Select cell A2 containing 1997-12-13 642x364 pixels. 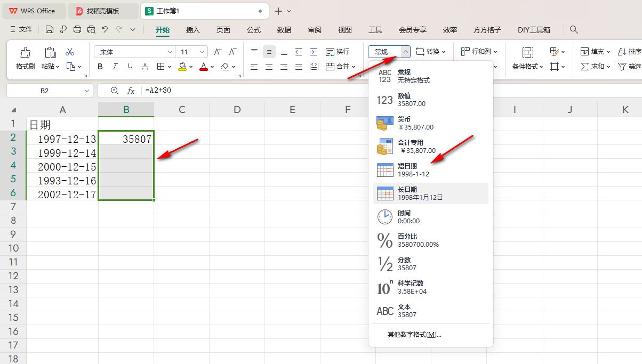coord(62,139)
